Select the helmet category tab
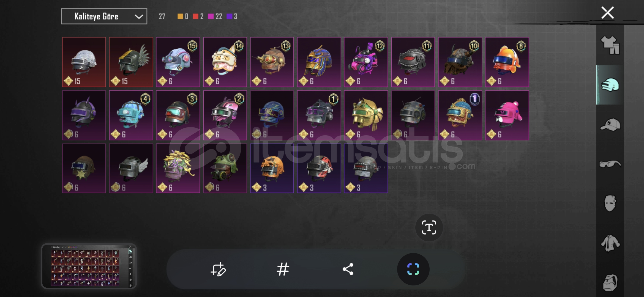 610,85
